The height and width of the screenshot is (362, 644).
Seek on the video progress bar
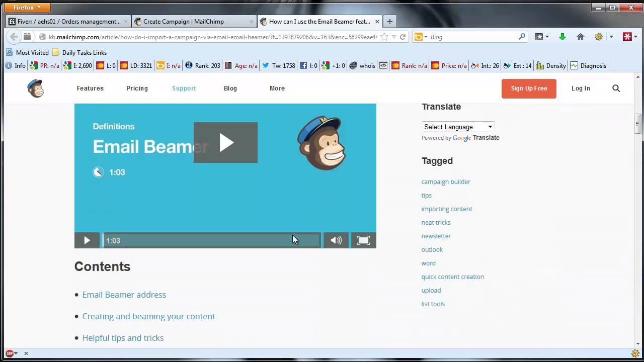(x=211, y=240)
